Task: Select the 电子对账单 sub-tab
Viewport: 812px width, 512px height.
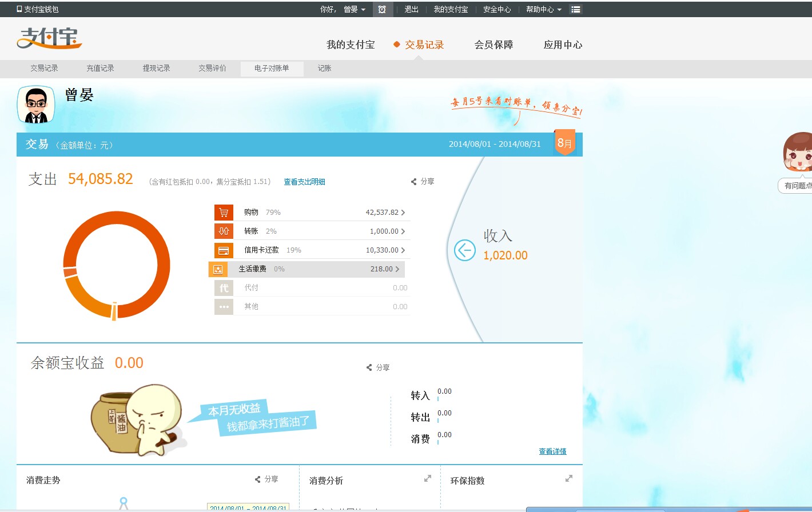Action: click(x=272, y=69)
